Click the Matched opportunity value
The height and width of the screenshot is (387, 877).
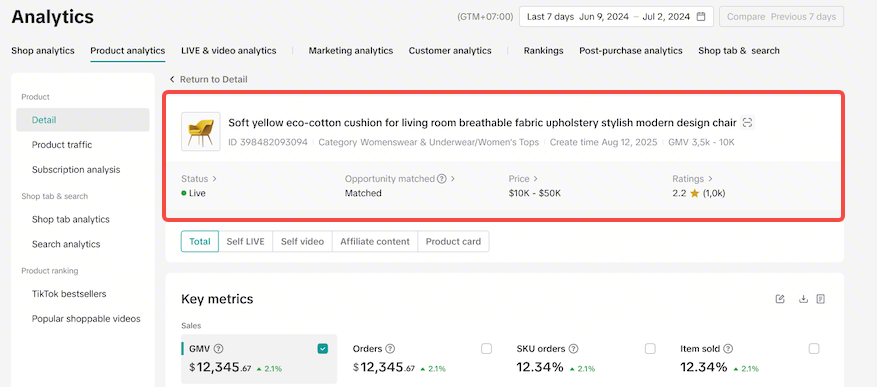click(x=363, y=194)
